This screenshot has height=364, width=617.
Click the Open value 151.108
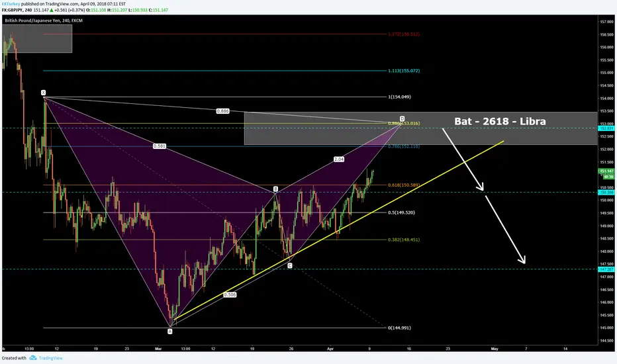point(99,10)
